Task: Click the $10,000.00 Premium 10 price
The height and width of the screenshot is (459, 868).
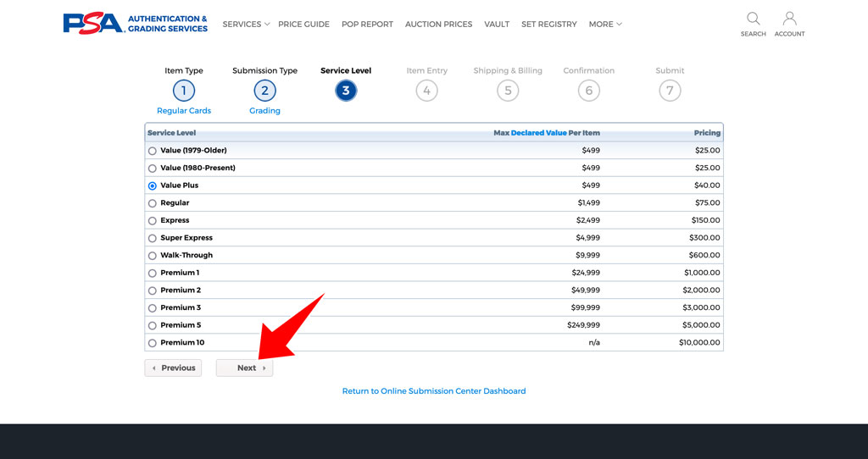Action: 699,342
